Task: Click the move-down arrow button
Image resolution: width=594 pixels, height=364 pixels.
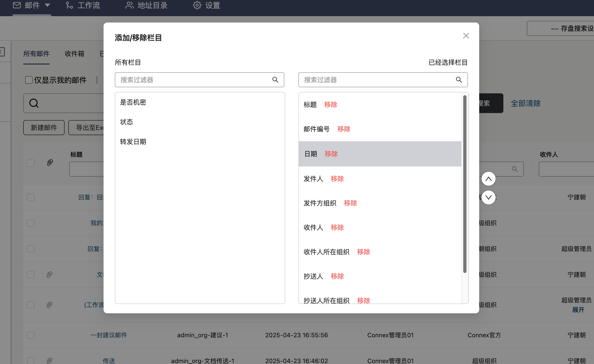Action: tap(488, 197)
